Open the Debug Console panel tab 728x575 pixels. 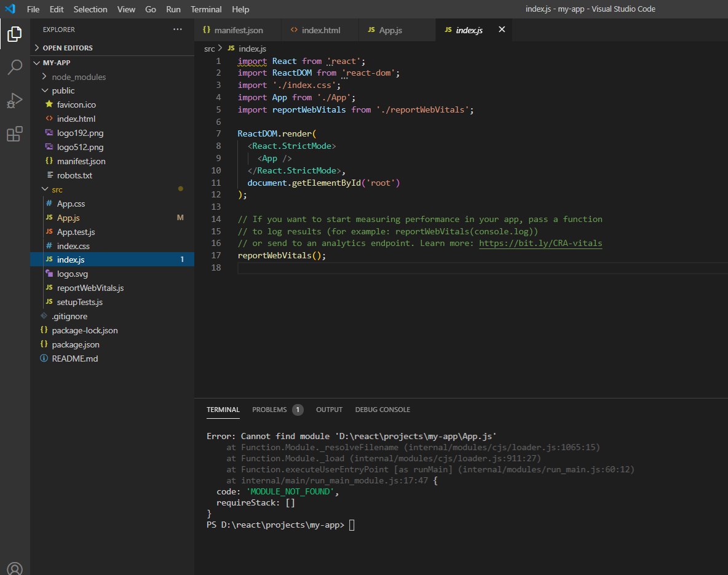pos(382,410)
